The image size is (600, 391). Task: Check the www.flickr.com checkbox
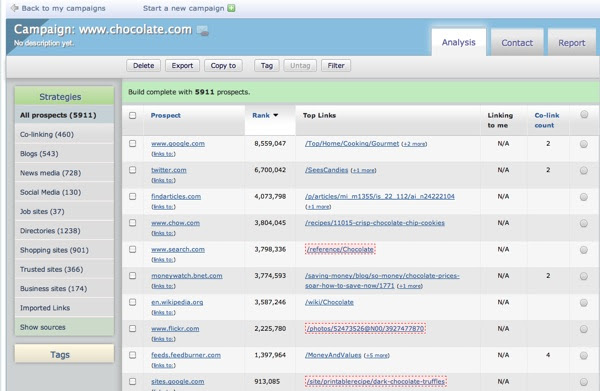[132, 328]
